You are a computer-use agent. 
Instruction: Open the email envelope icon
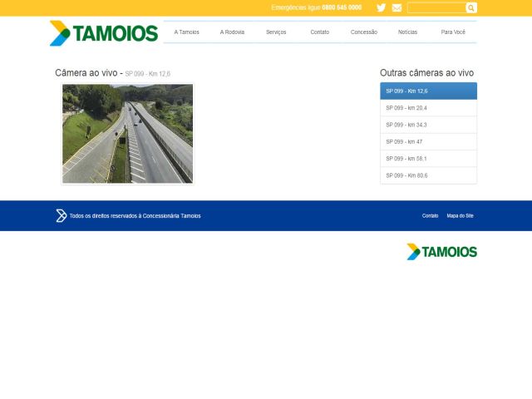(x=397, y=7)
